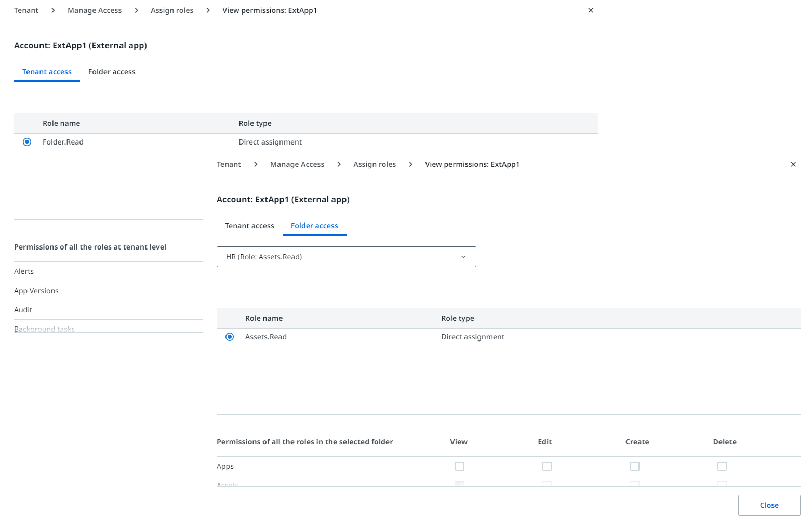
Task: Check the View checkbox for Apps
Action: point(460,466)
